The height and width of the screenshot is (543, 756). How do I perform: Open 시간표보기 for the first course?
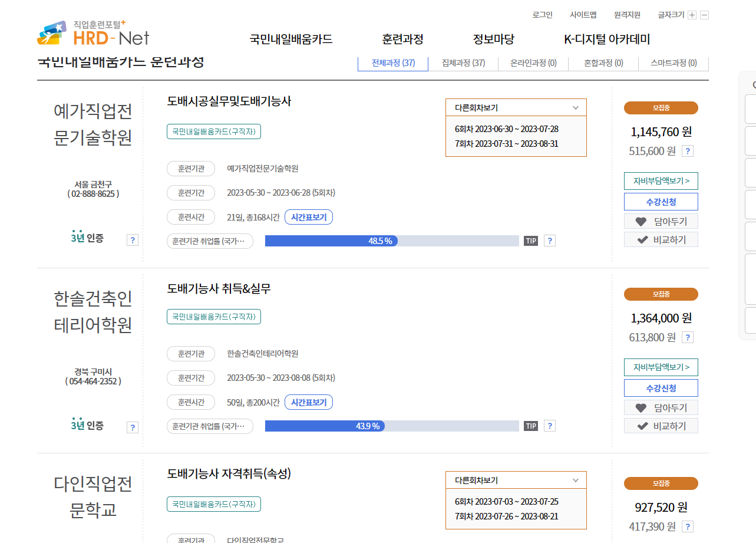click(x=308, y=216)
